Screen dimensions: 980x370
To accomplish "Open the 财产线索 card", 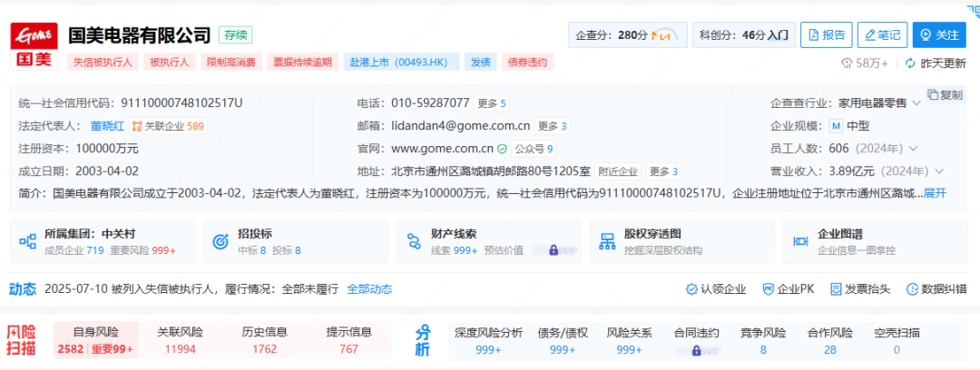I will tap(488, 242).
